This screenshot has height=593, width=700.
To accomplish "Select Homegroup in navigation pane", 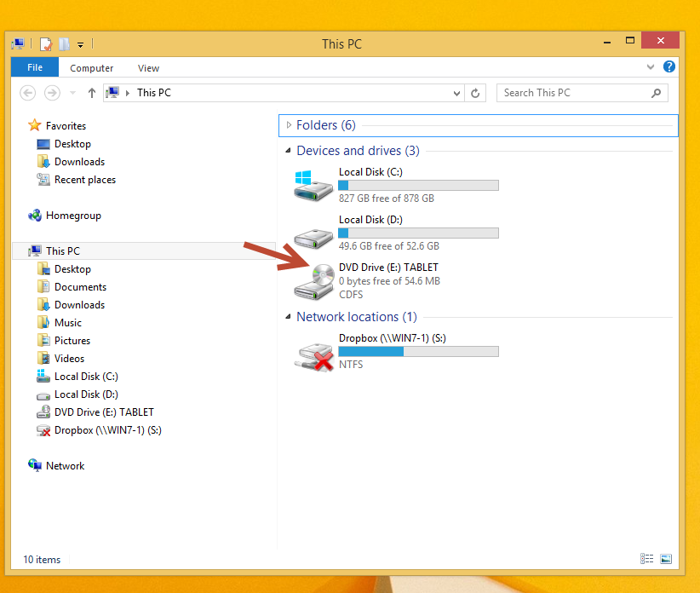I will pos(73,216).
